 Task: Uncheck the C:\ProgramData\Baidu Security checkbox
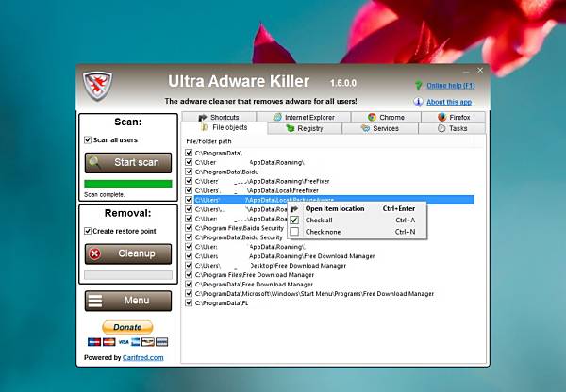pos(189,237)
